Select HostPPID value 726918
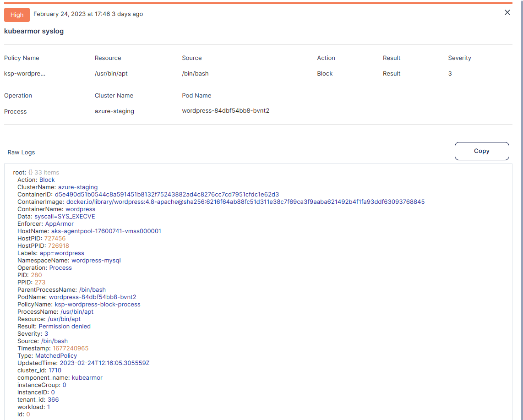523x420 pixels. [58, 246]
